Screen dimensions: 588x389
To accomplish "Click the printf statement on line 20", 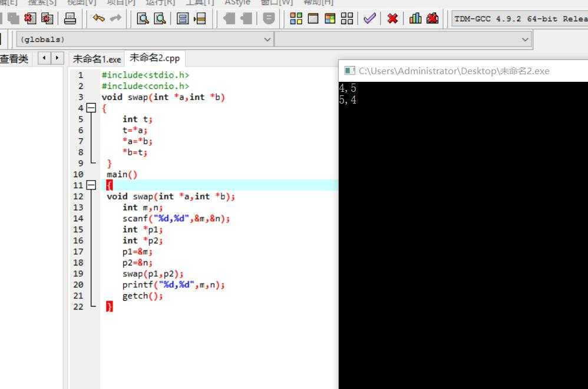I will [173, 285].
